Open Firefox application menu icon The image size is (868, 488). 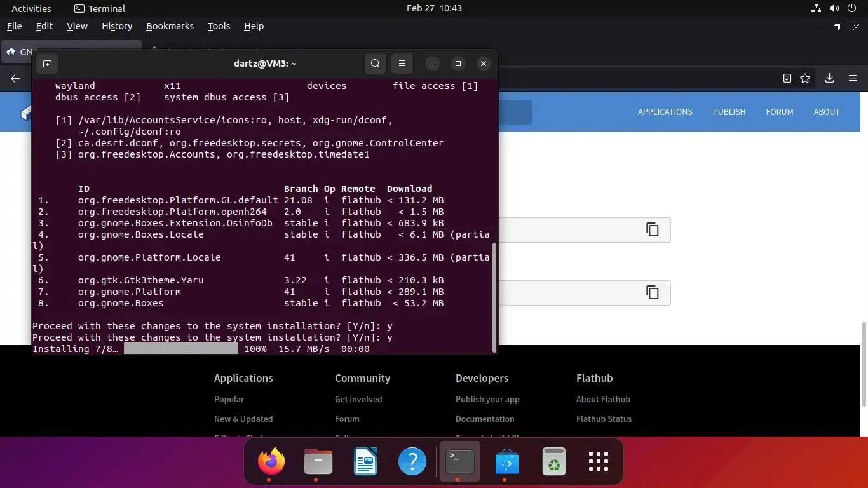point(853,78)
